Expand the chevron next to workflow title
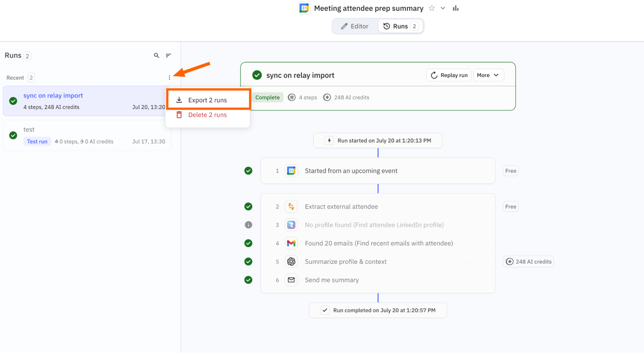The image size is (644, 353). [443, 8]
